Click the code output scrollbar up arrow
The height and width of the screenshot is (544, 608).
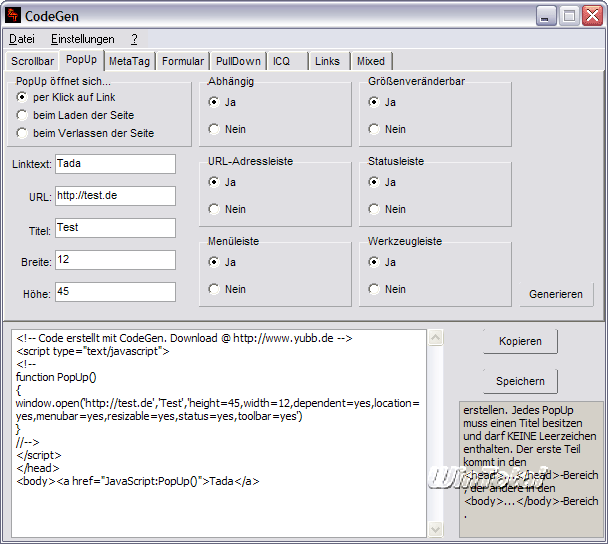point(435,338)
